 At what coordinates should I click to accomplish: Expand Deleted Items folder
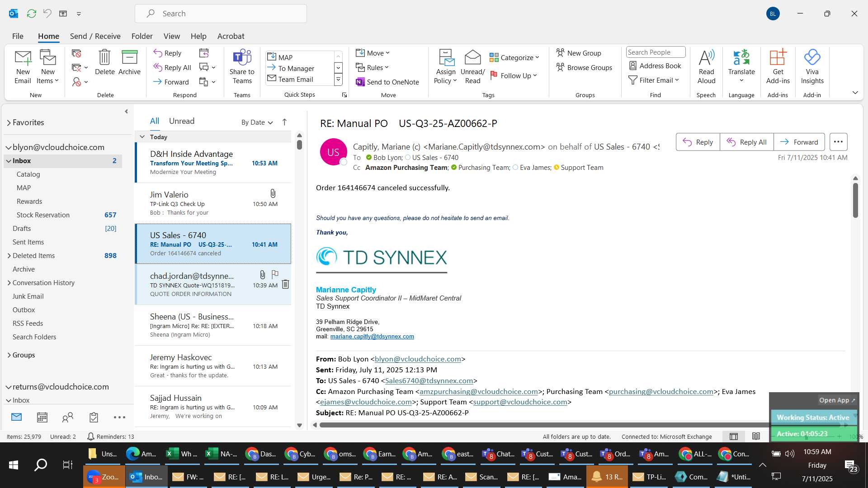click(x=9, y=256)
